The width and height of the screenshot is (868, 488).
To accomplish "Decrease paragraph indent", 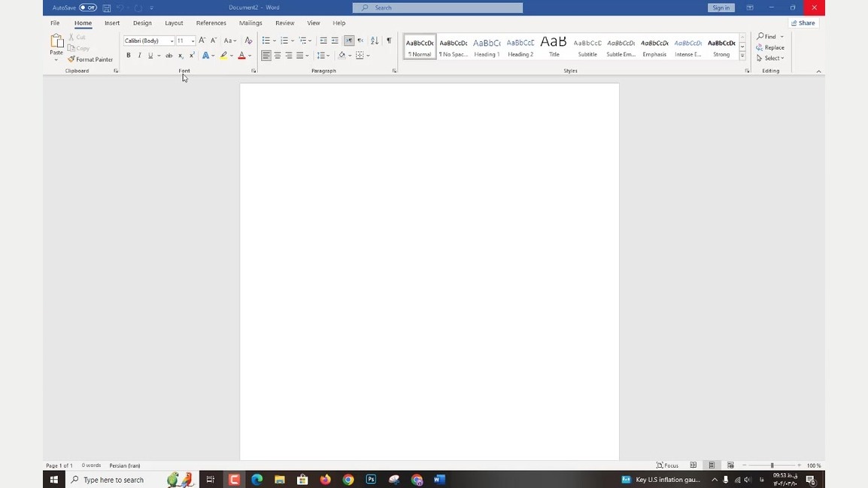I will (x=323, y=41).
